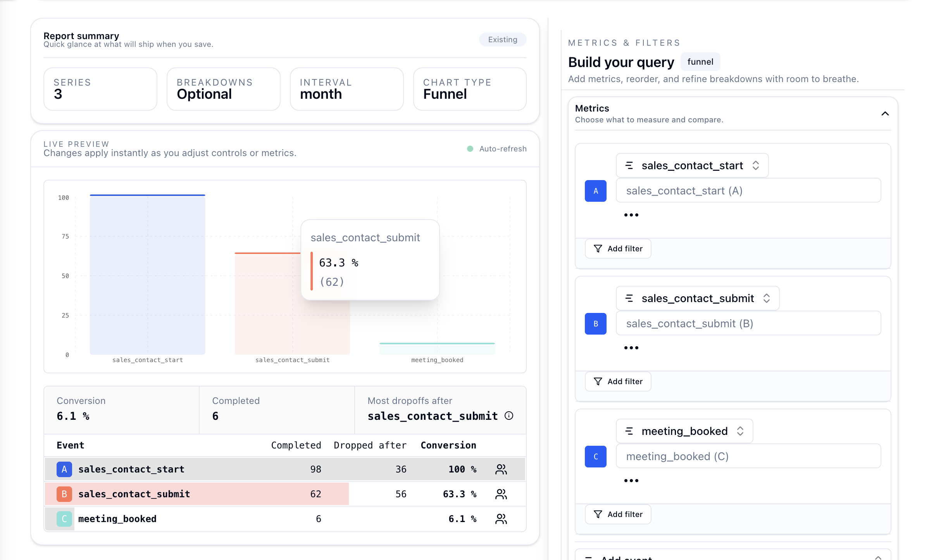Open the ellipsis options menu under metric A
This screenshot has width=948, height=560.
pos(631,214)
